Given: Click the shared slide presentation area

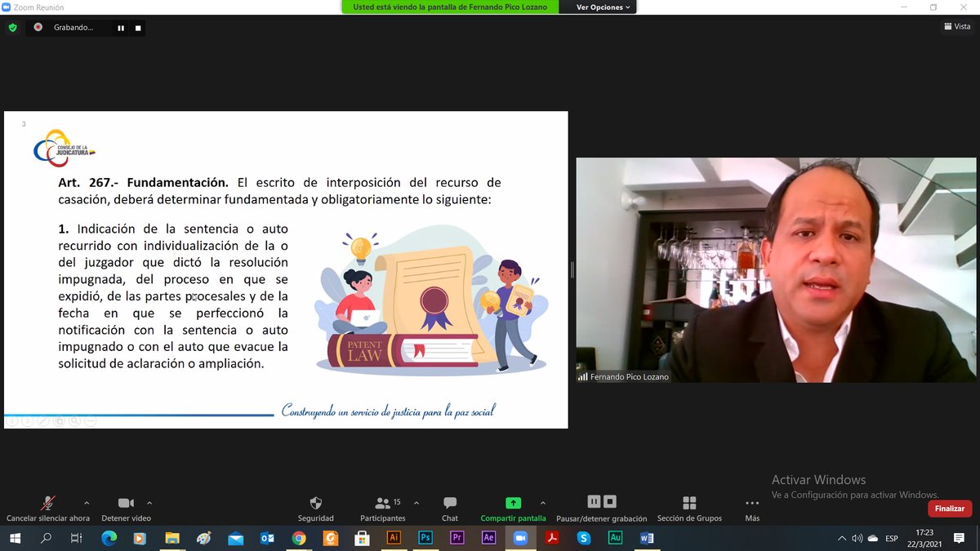Looking at the screenshot, I should click(286, 269).
